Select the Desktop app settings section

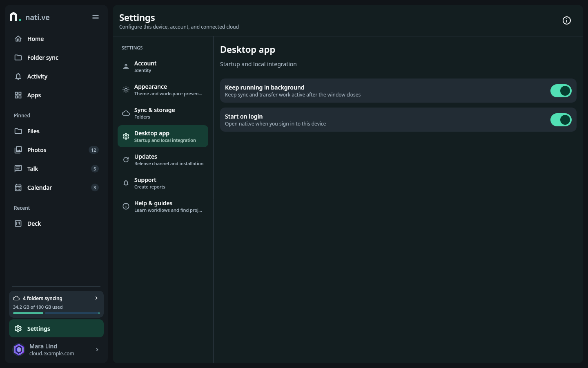point(163,137)
